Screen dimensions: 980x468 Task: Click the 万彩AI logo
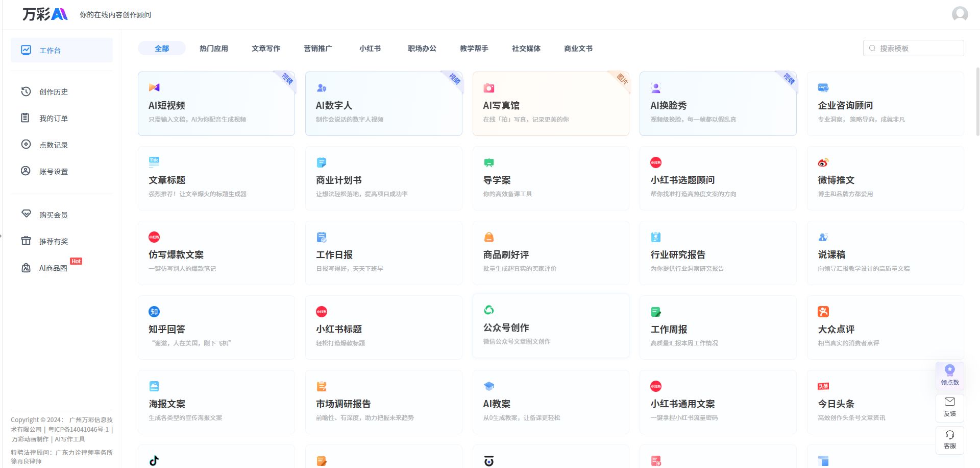click(45, 14)
